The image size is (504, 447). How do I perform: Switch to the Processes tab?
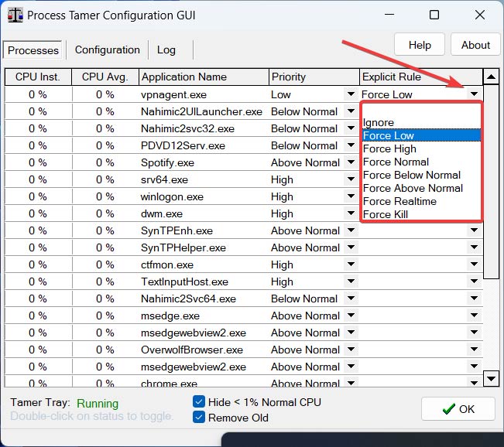33,50
